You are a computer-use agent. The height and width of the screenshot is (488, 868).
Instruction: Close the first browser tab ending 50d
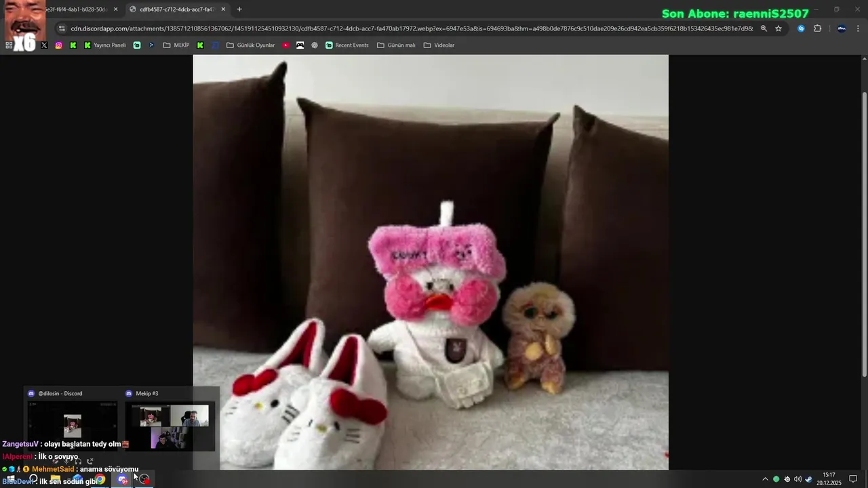coord(115,9)
